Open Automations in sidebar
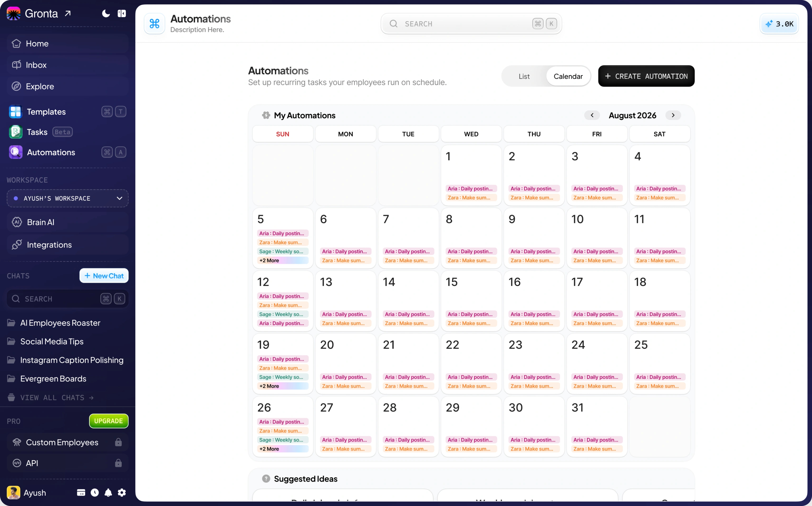Image resolution: width=812 pixels, height=506 pixels. [x=67, y=152]
